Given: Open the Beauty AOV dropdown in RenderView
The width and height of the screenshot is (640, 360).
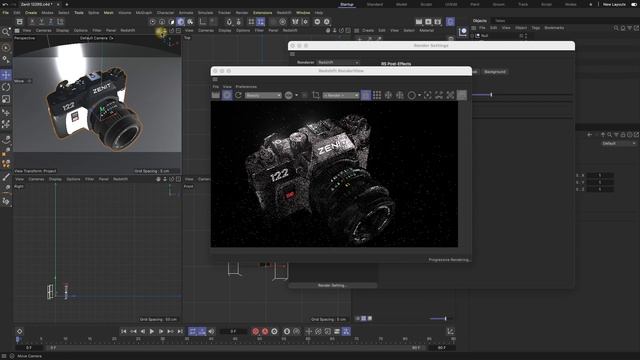Looking at the screenshot, I should [263, 96].
